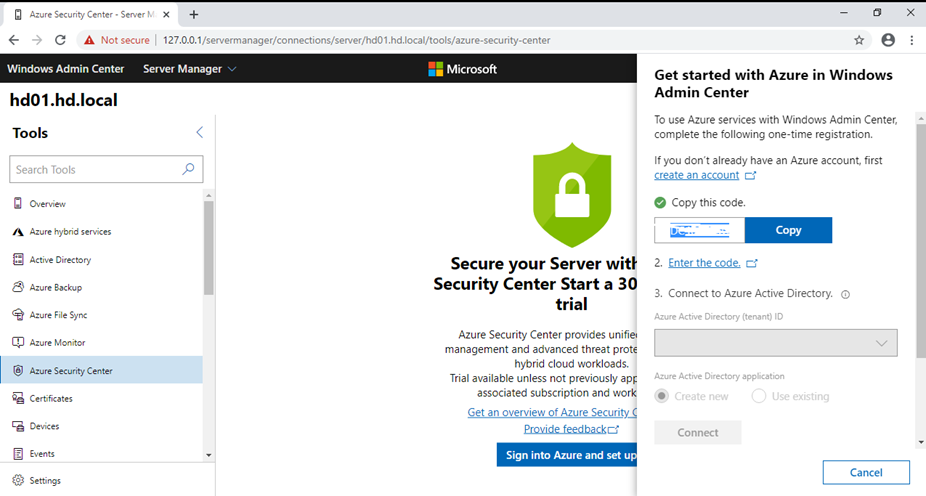
Task: Click the browser back arrow
Action: pyautogui.click(x=14, y=40)
